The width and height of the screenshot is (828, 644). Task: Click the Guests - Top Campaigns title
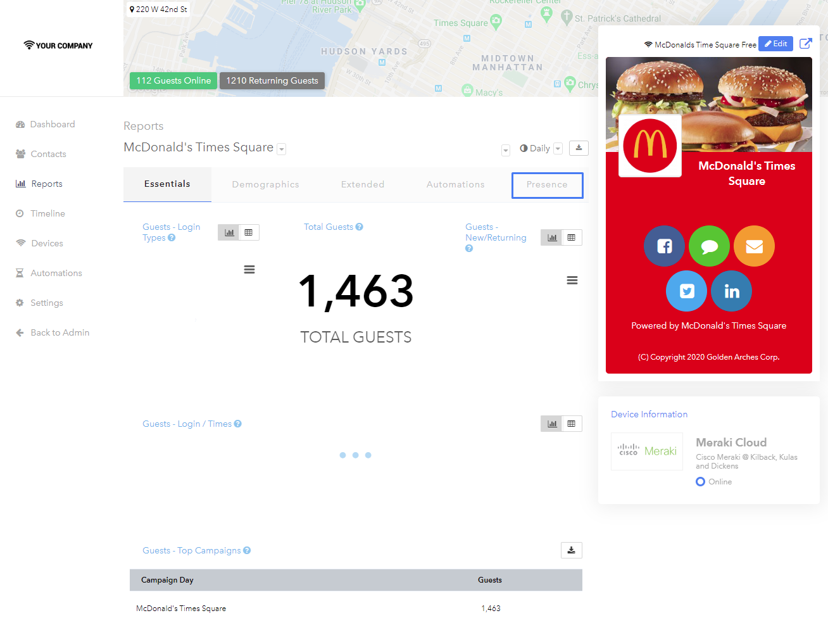click(x=191, y=550)
